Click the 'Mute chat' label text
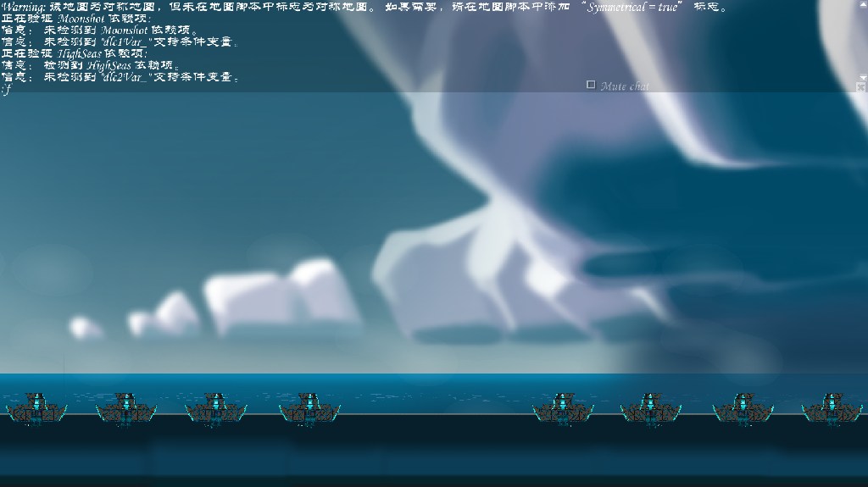The height and width of the screenshot is (487, 868). pyautogui.click(x=625, y=86)
